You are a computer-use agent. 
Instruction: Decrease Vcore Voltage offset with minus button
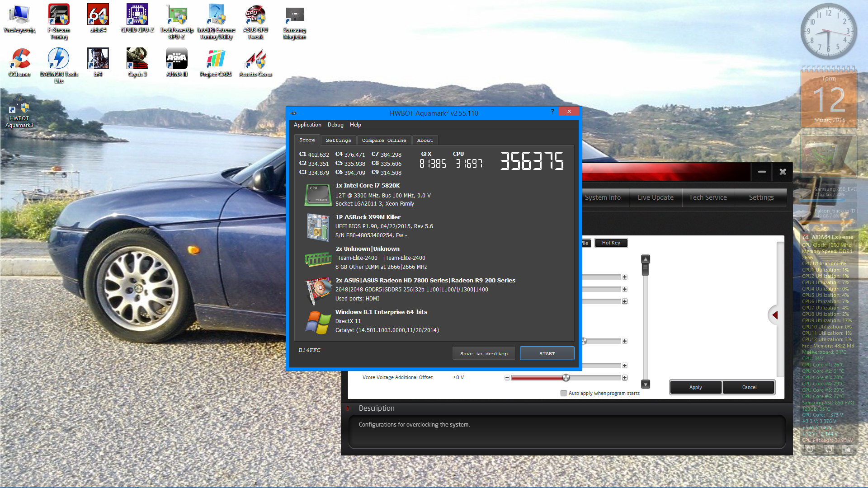tap(507, 378)
